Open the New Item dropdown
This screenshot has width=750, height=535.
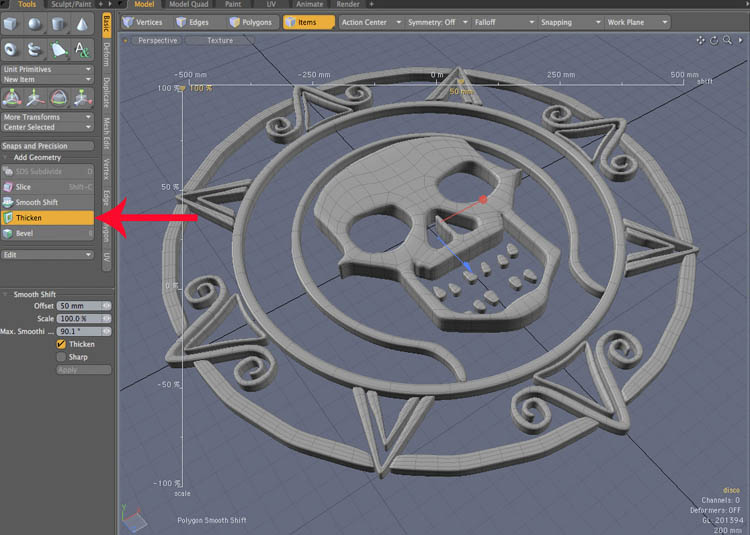47,79
